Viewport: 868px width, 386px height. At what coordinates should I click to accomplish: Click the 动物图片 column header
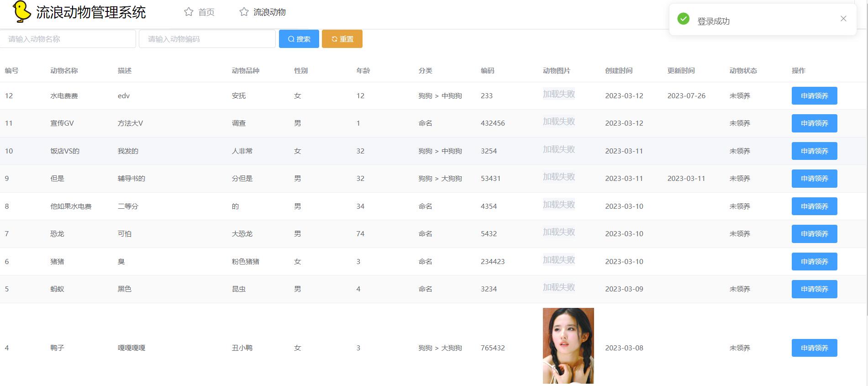557,71
